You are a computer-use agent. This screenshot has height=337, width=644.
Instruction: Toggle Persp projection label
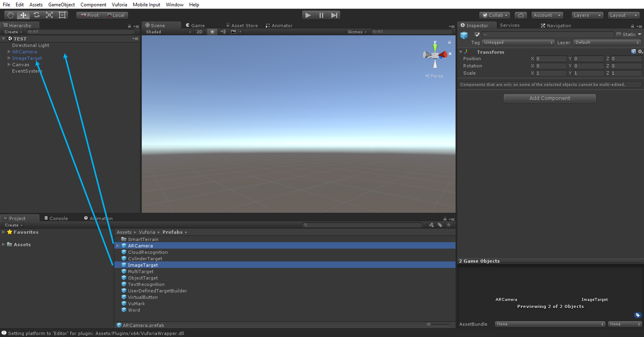point(434,76)
